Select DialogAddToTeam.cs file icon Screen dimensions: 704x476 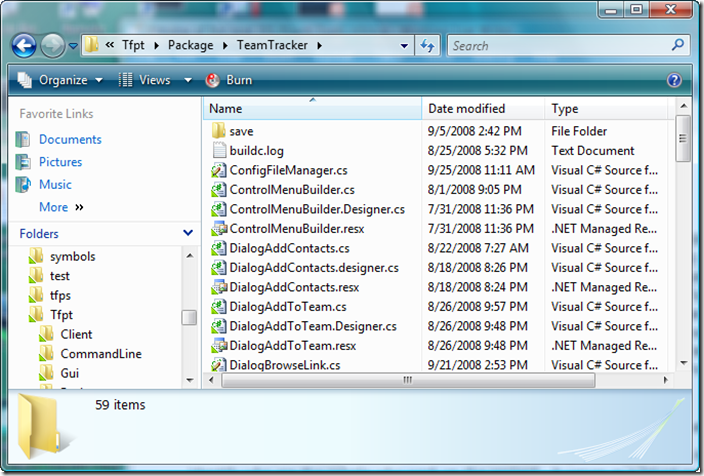[219, 306]
